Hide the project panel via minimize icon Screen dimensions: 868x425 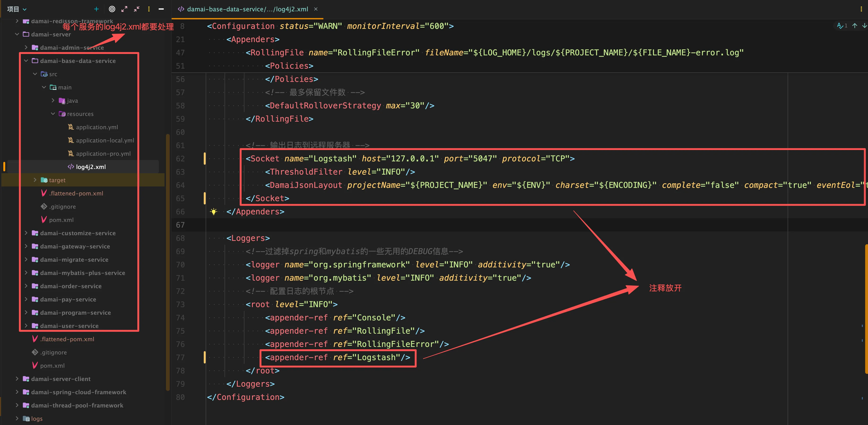point(161,9)
